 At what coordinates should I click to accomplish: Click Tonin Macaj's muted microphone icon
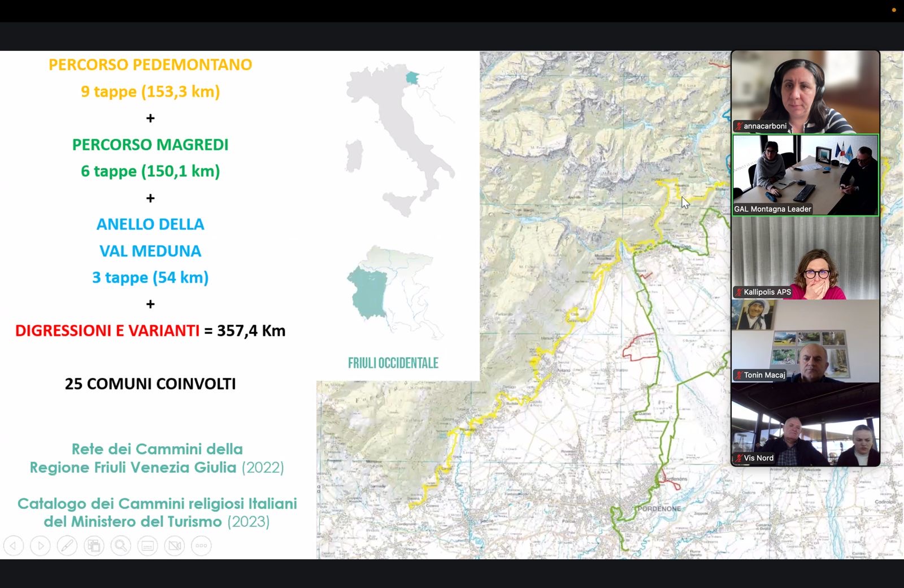[738, 375]
